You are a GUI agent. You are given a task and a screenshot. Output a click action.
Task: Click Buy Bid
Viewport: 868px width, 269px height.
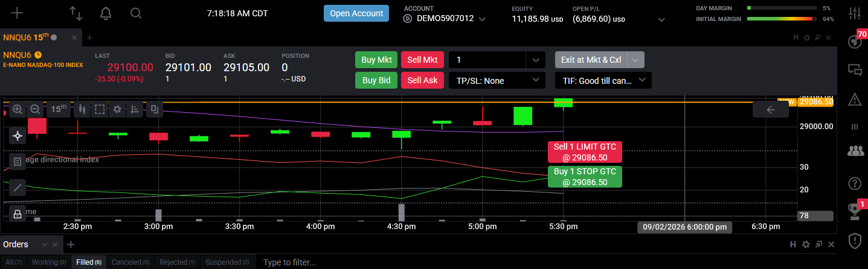[376, 80]
